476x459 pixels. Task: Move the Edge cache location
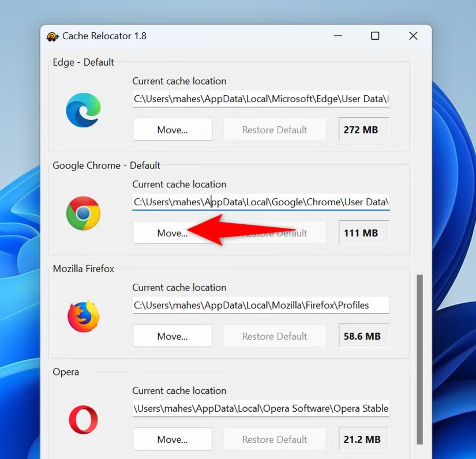pos(172,130)
